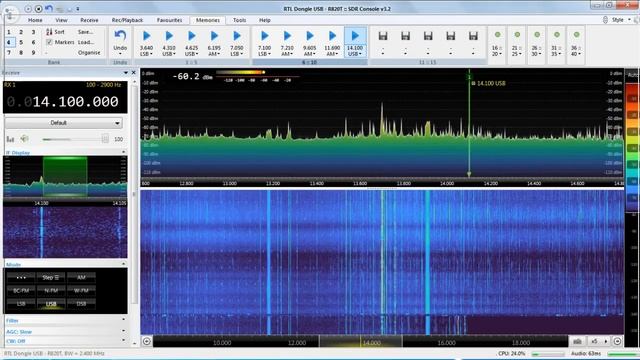The width and height of the screenshot is (640, 360).
Task: Close the Receive panel
Action: 133,73
